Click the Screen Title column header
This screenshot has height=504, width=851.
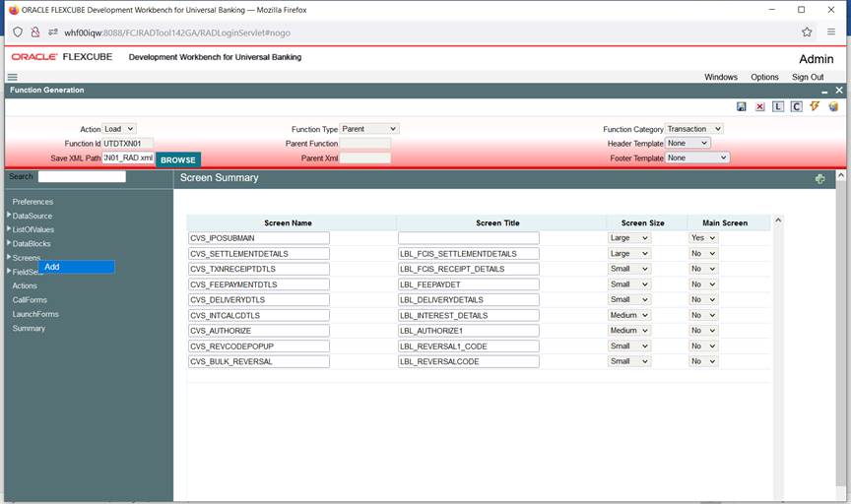[x=497, y=223]
